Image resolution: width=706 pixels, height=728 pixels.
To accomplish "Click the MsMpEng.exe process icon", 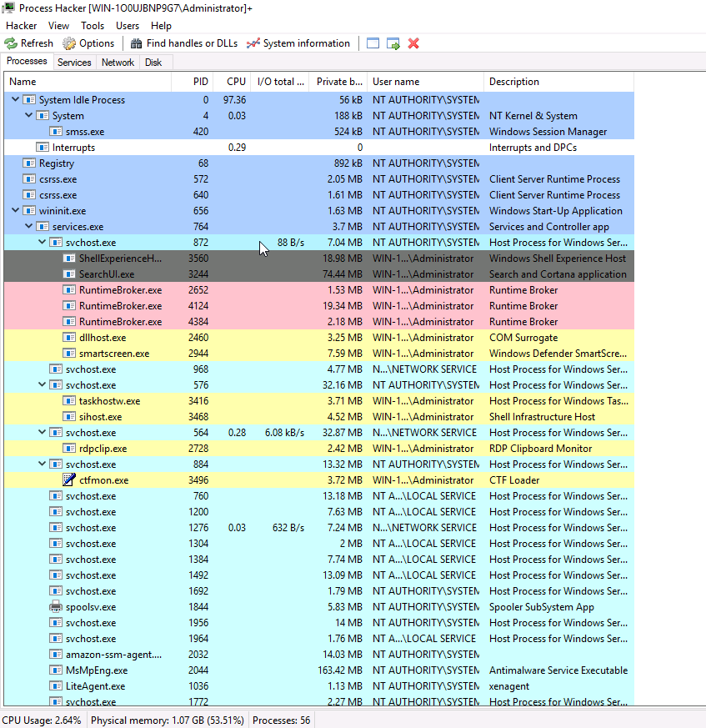I will click(56, 670).
